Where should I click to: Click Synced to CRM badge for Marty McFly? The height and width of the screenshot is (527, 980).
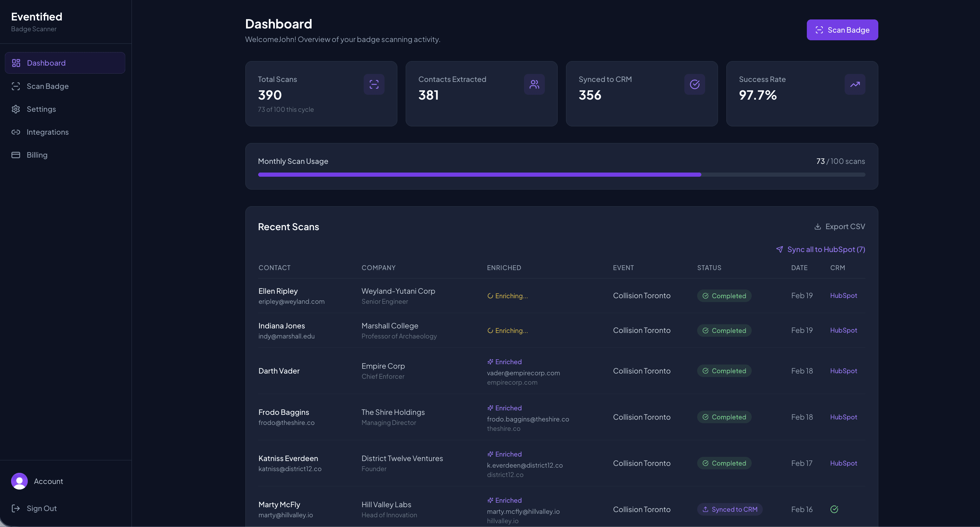coord(729,509)
